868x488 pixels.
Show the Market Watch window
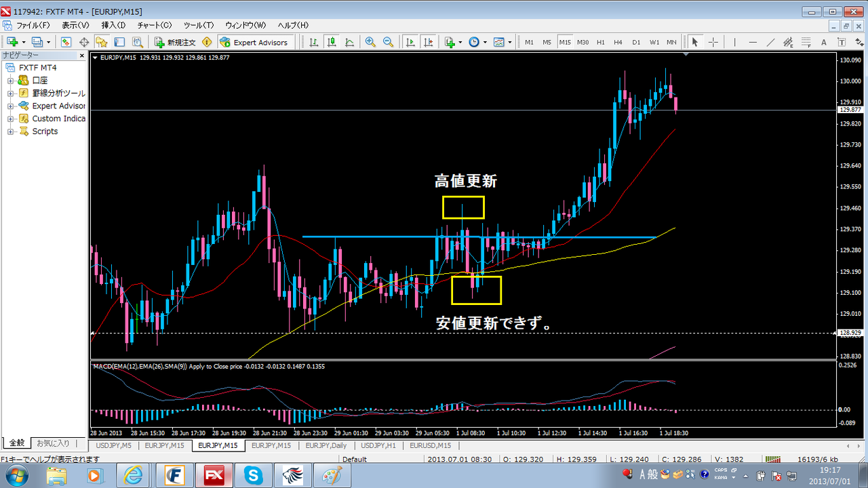pos(66,42)
